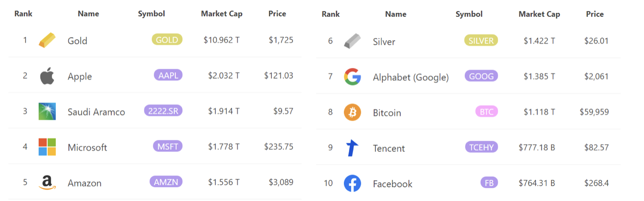Click the Saudi Aramco logo
644x201 pixels.
[x=47, y=112]
